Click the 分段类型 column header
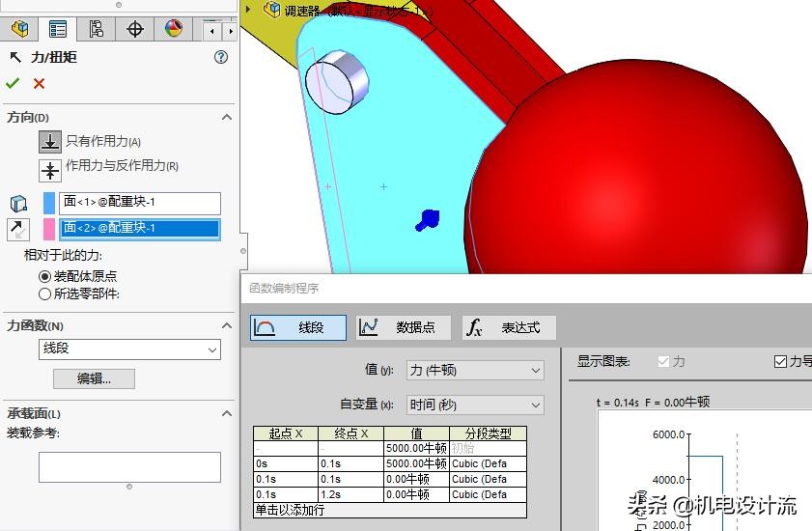 pos(488,433)
